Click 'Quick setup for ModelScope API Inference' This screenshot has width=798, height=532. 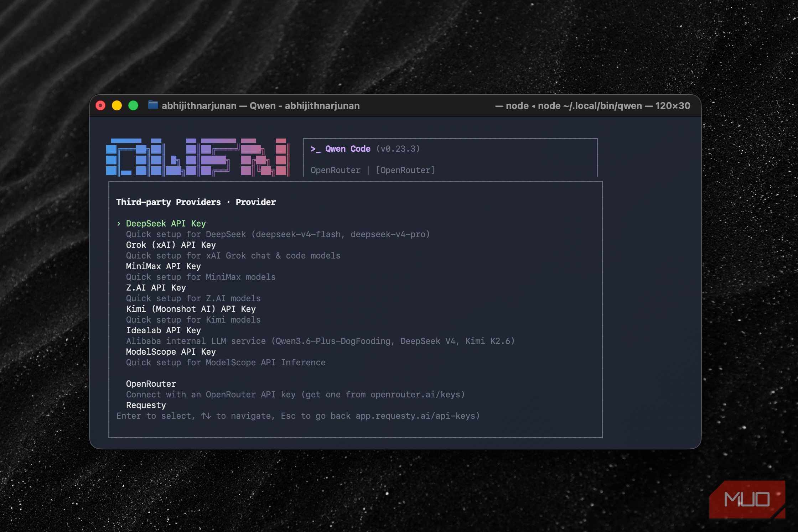click(226, 363)
